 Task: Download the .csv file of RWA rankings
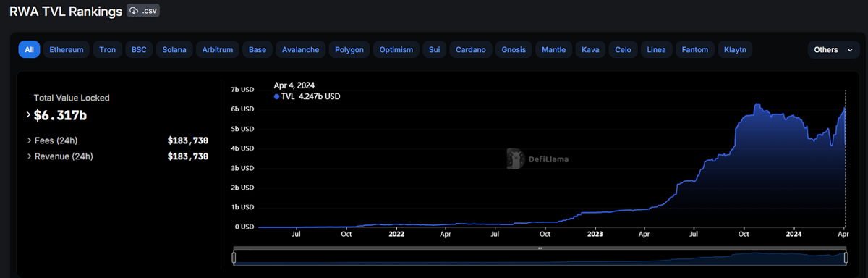(143, 11)
